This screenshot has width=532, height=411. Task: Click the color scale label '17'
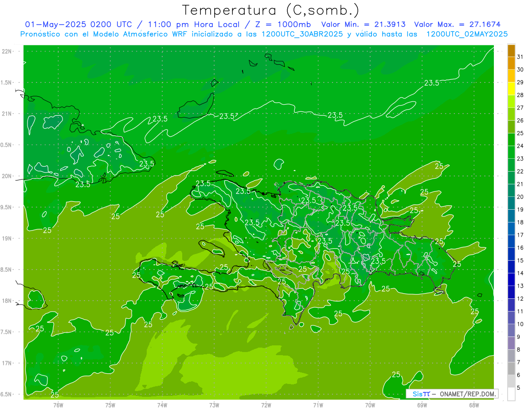coord(520,235)
